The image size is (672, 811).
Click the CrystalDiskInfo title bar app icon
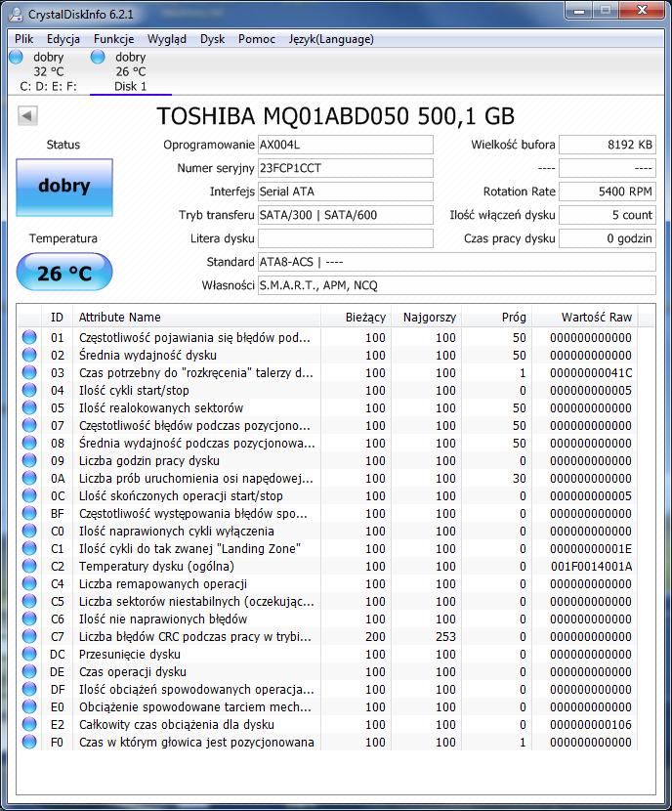tap(17, 14)
